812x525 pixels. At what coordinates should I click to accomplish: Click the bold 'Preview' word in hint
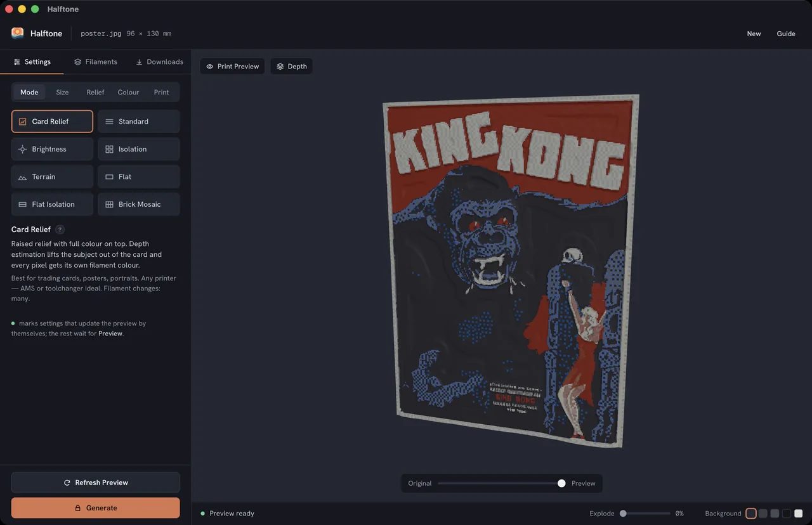point(110,334)
